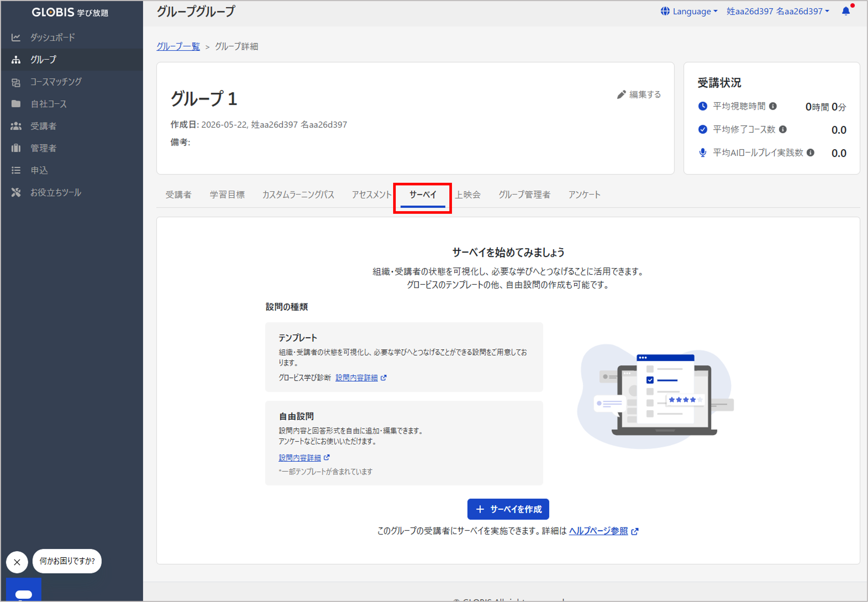
Task: Click info icon next to 平均視聴時間
Action: click(x=773, y=106)
